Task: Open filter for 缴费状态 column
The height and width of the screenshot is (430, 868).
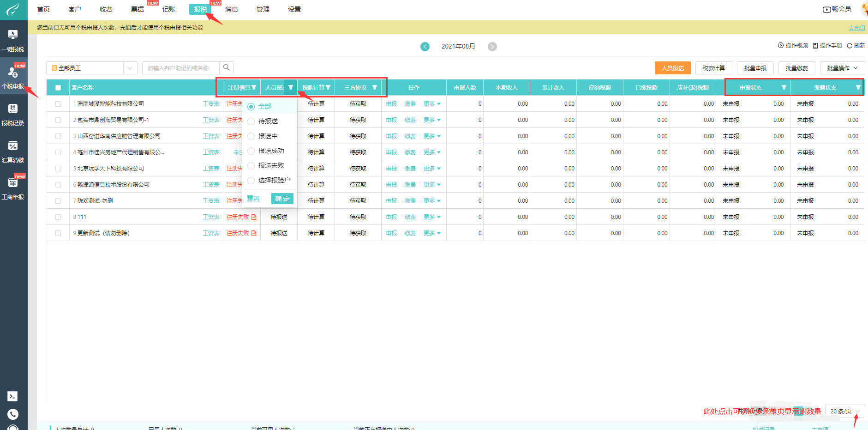Action: pos(858,87)
